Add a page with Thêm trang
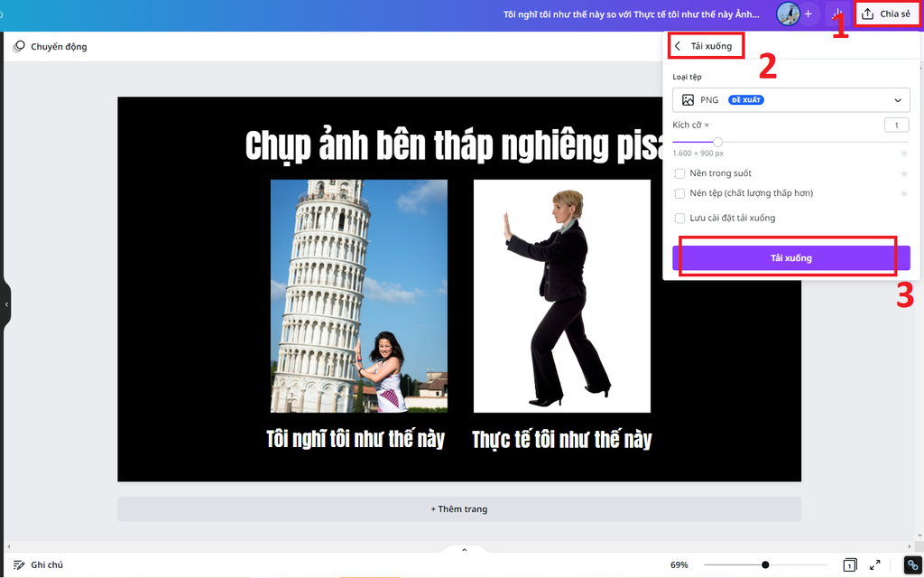This screenshot has width=924, height=578. click(x=459, y=508)
